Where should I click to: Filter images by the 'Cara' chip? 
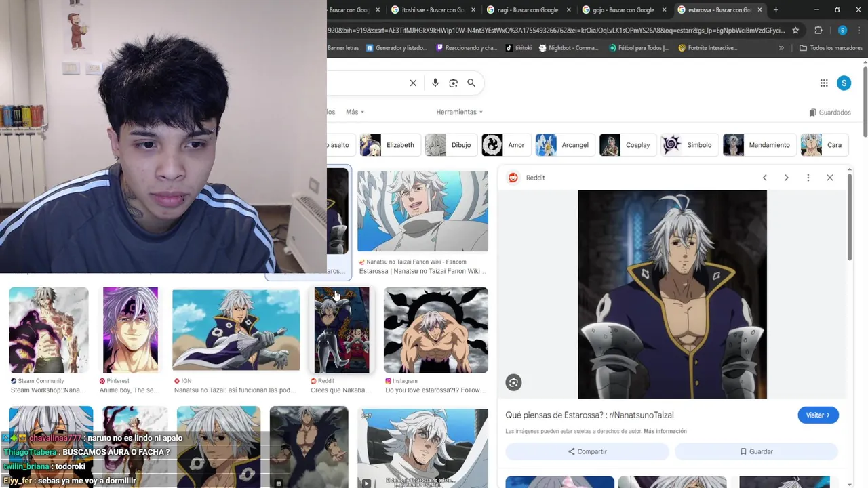824,145
